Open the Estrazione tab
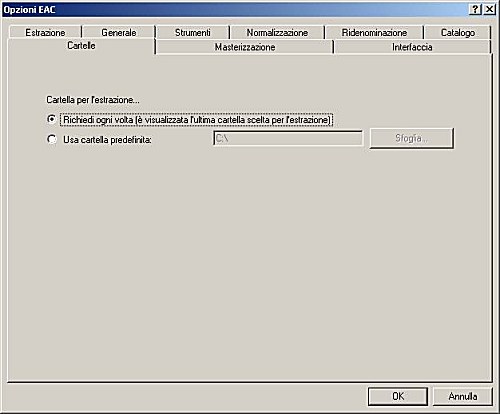 pyautogui.click(x=45, y=33)
